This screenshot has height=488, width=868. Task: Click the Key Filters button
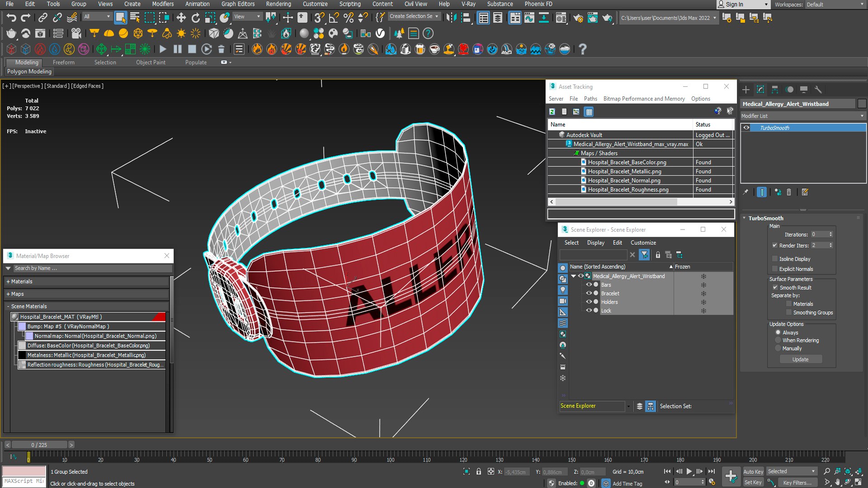tap(797, 482)
